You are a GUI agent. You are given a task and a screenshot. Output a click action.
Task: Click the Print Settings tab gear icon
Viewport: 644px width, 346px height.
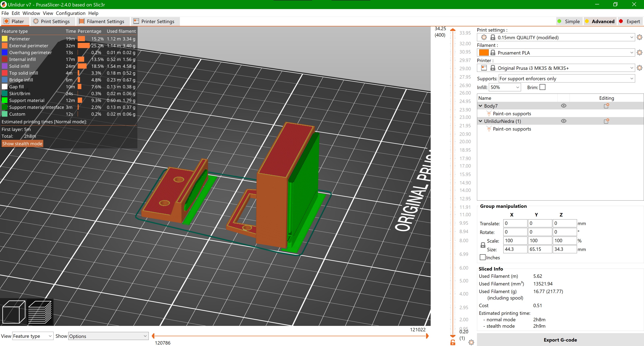(36, 21)
